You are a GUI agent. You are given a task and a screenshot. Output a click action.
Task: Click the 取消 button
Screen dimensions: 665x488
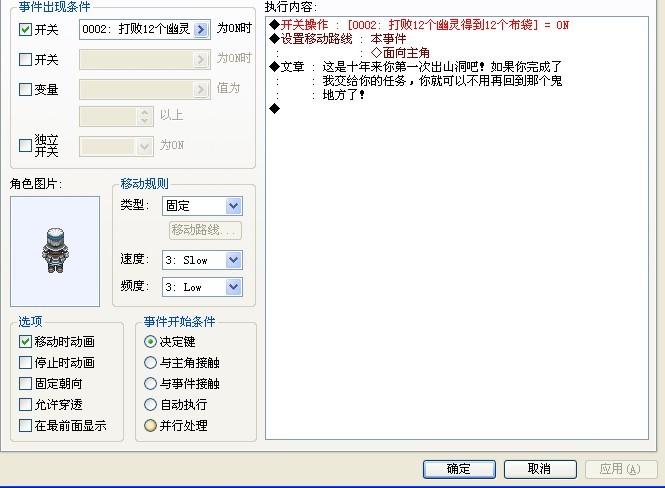click(540, 469)
